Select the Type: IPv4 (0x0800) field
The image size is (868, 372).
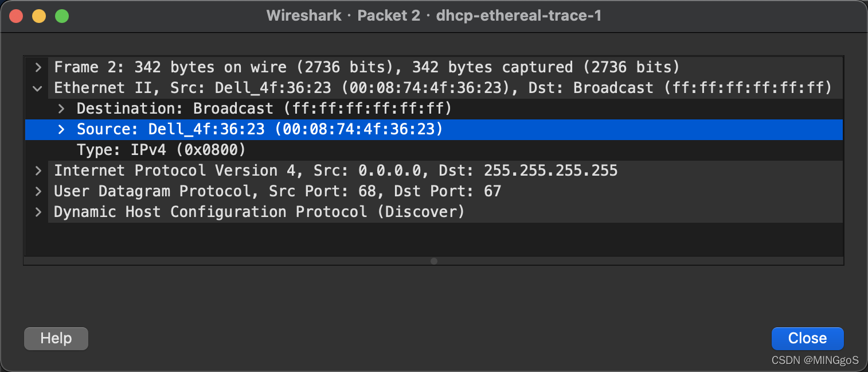[161, 150]
